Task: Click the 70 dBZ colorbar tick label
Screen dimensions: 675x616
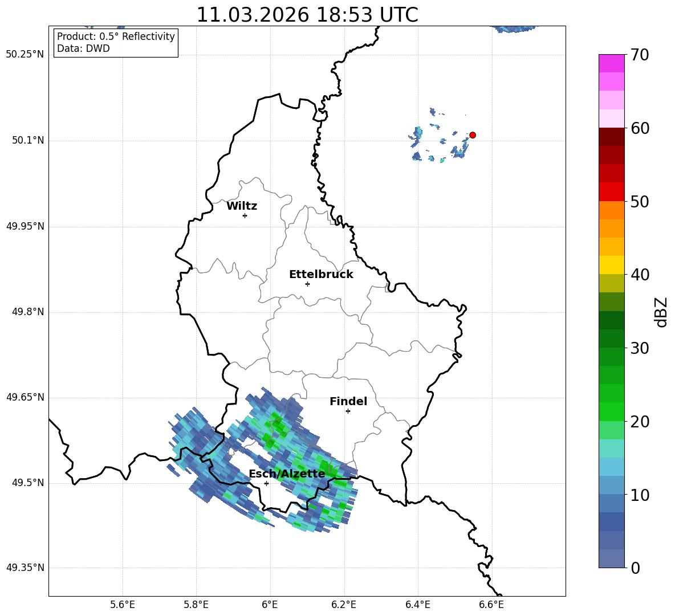Action: pyautogui.click(x=640, y=55)
